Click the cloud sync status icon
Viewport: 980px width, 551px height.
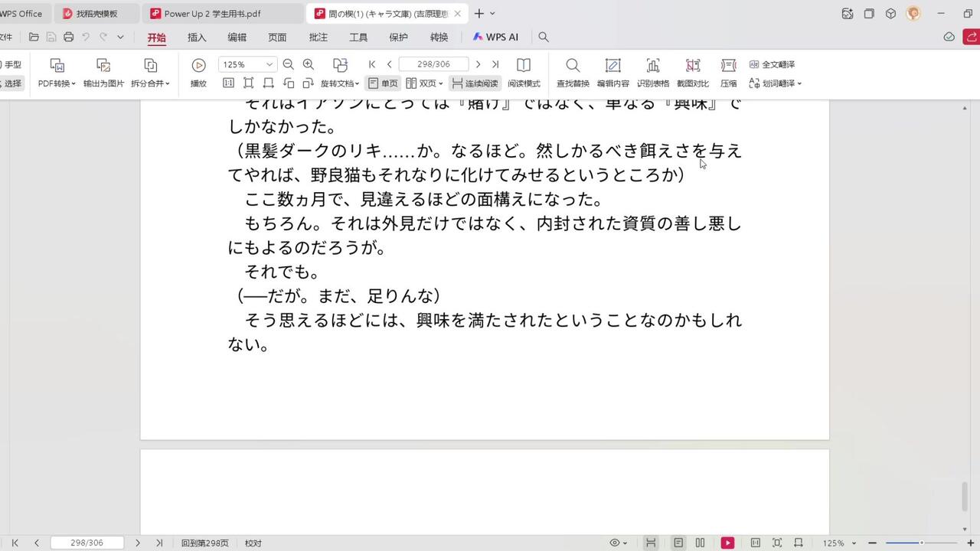click(949, 37)
